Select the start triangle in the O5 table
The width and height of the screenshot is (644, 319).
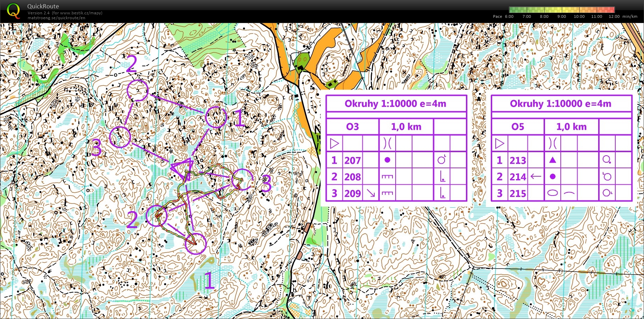(x=500, y=143)
